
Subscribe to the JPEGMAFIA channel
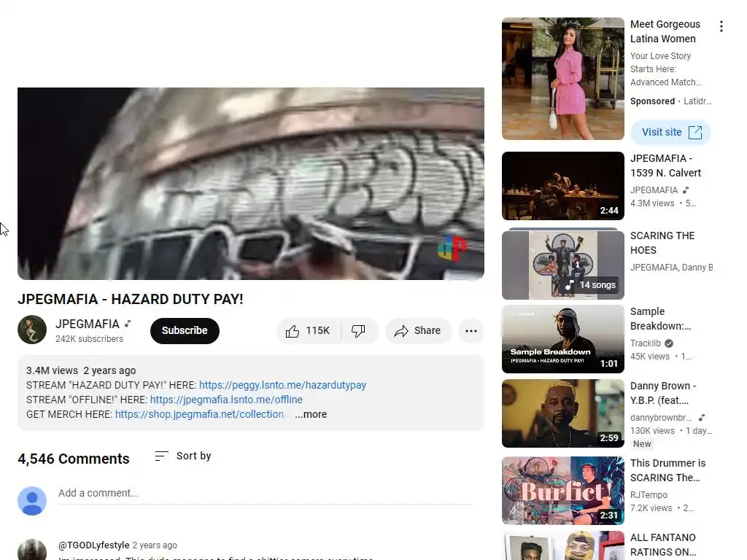click(x=185, y=330)
